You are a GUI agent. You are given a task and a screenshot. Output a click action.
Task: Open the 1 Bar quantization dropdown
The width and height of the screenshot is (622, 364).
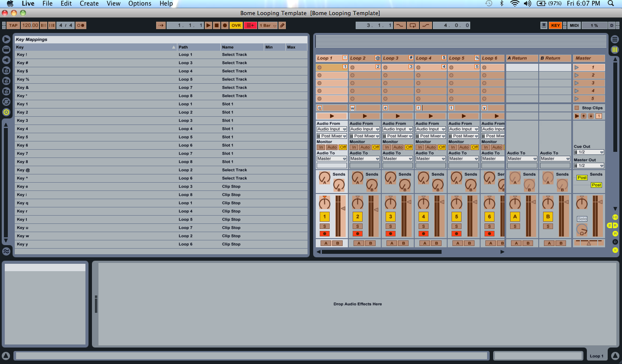(268, 26)
